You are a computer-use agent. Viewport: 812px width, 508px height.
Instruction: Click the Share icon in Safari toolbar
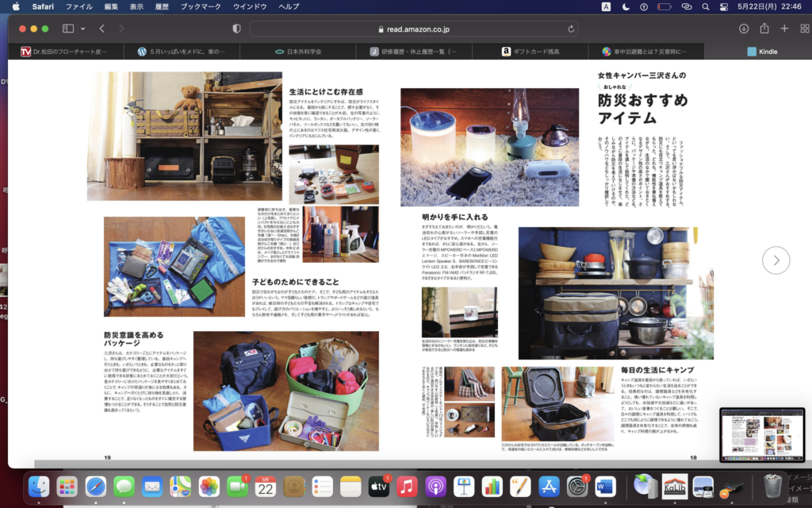pyautogui.click(x=764, y=29)
